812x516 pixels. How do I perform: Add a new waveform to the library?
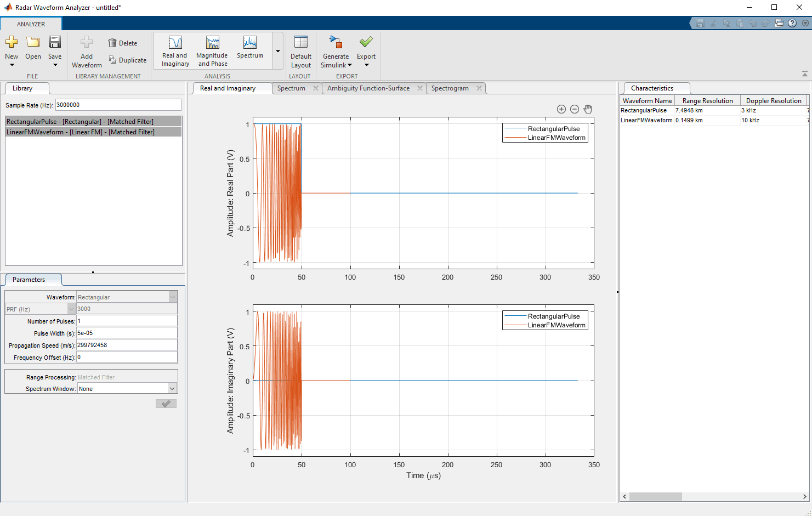[86, 50]
